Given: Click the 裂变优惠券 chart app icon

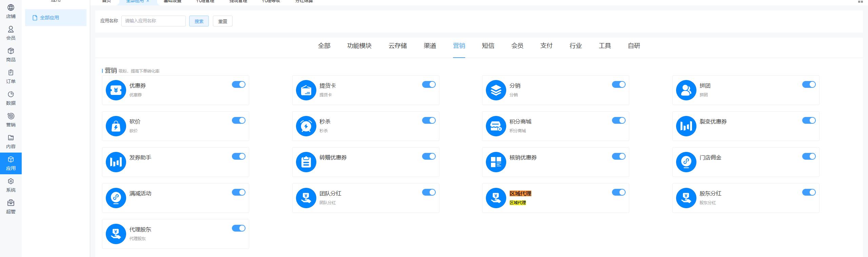Looking at the screenshot, I should 686,126.
